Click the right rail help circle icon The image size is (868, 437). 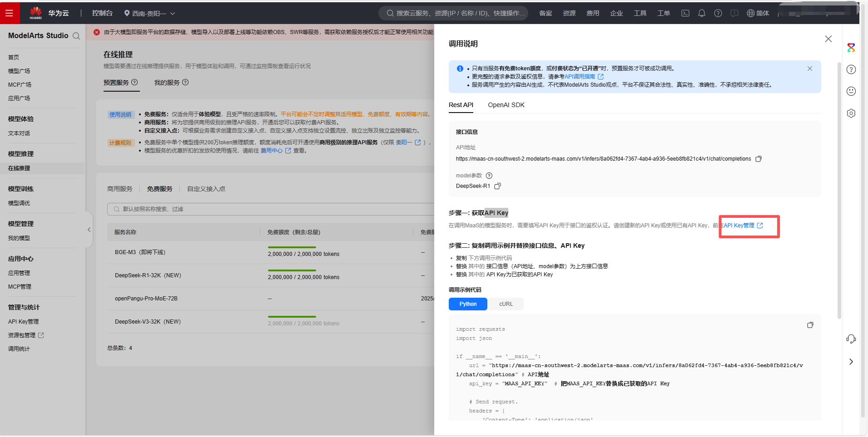point(851,69)
